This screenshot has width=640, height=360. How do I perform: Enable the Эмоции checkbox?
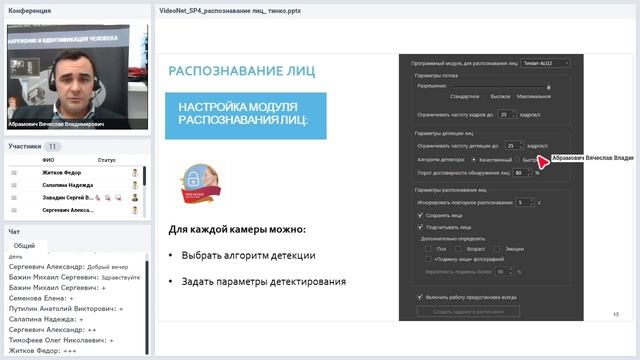496,249
